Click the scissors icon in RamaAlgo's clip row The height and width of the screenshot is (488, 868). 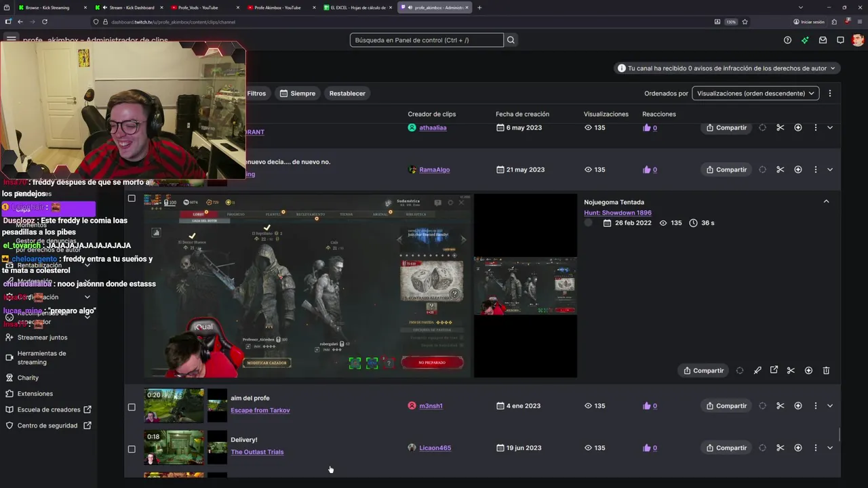tap(780, 169)
